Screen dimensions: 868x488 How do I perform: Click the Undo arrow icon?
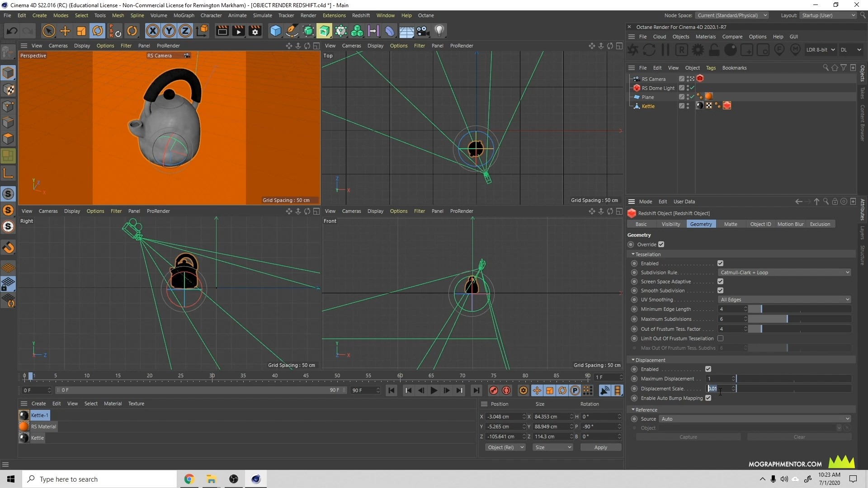tap(12, 31)
